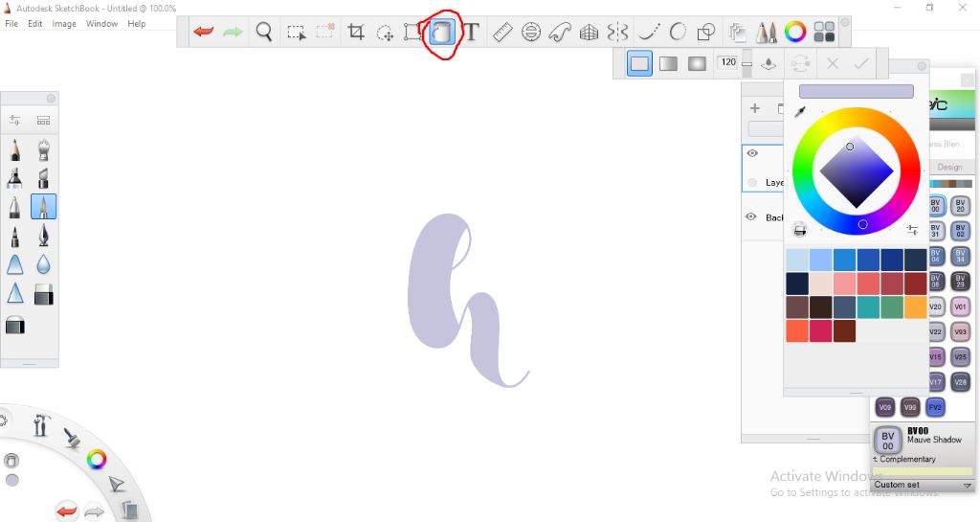Select the highlighted Paint Brush
This screenshot has height=522, width=980.
pos(43,207)
